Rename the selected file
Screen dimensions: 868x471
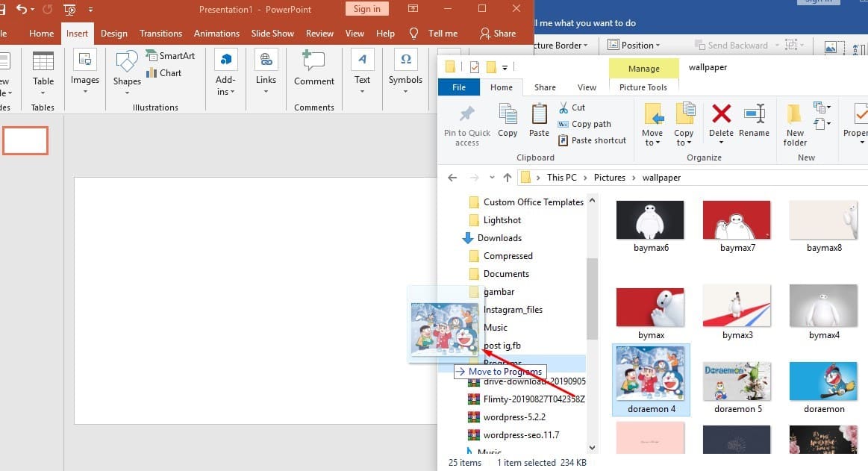coord(754,121)
